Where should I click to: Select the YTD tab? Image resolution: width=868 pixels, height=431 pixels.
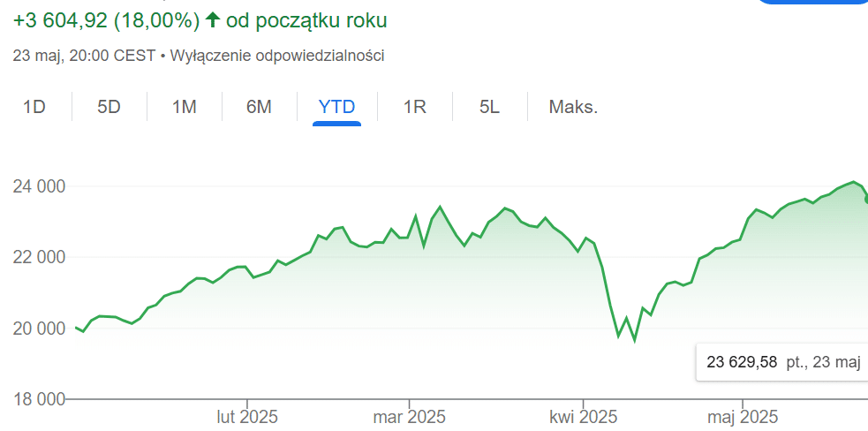coord(336,108)
